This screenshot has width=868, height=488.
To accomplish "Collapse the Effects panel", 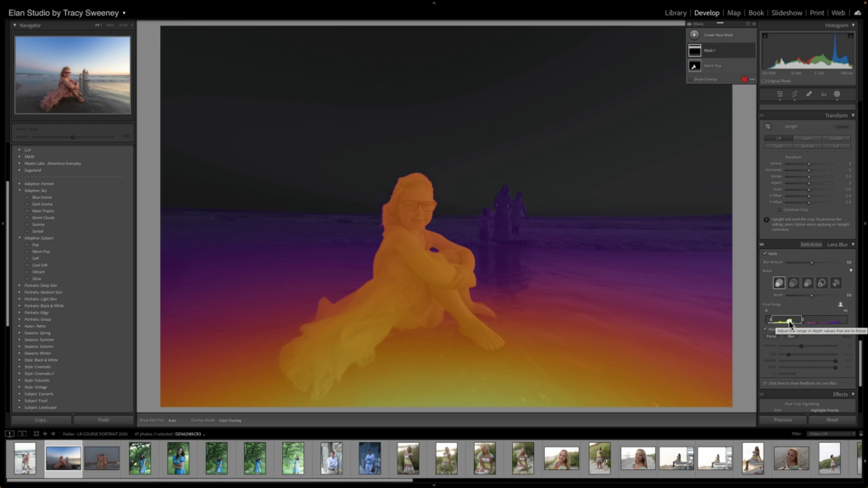I will point(853,395).
